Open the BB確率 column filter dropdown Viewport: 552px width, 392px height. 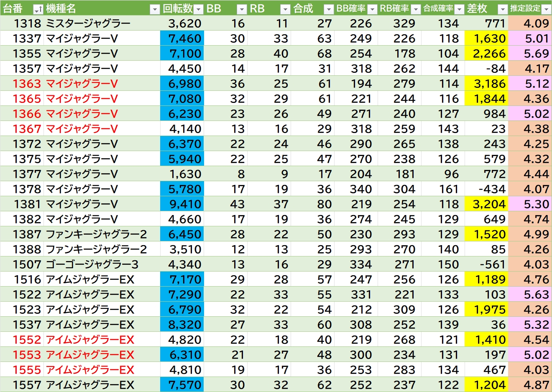(372, 9)
